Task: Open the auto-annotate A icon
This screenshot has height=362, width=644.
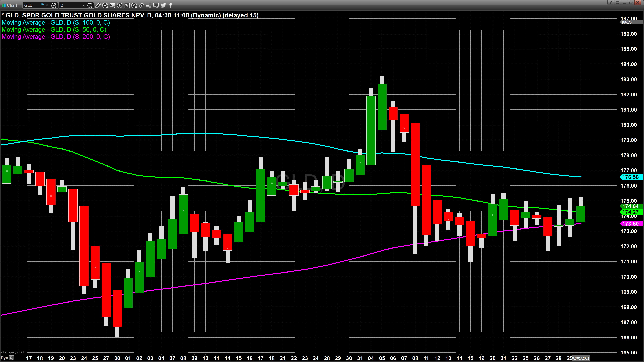Action: (134, 5)
